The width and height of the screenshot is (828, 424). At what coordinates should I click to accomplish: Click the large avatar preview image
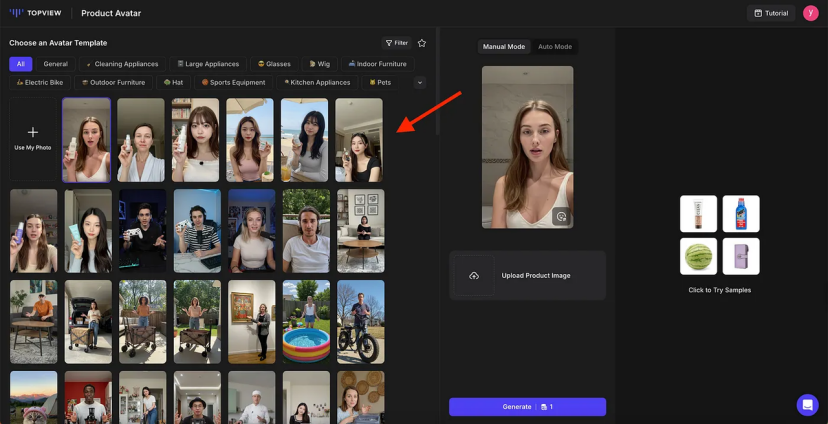pyautogui.click(x=528, y=147)
